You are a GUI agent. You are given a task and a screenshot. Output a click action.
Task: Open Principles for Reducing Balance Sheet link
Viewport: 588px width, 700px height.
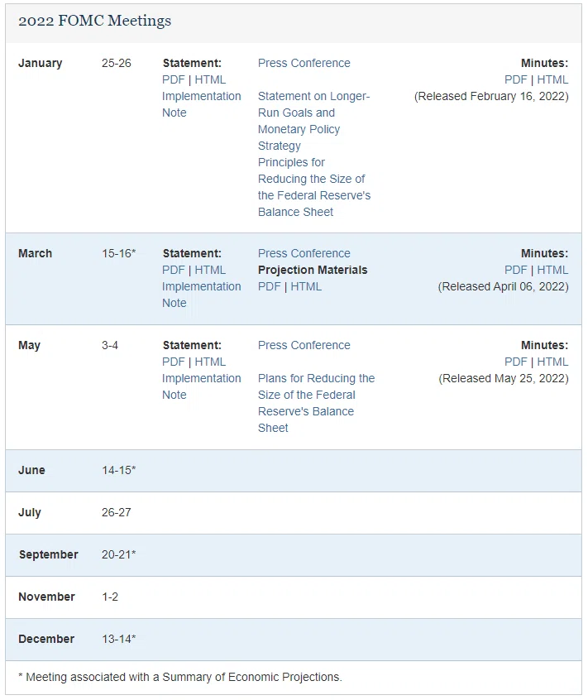[x=314, y=187]
